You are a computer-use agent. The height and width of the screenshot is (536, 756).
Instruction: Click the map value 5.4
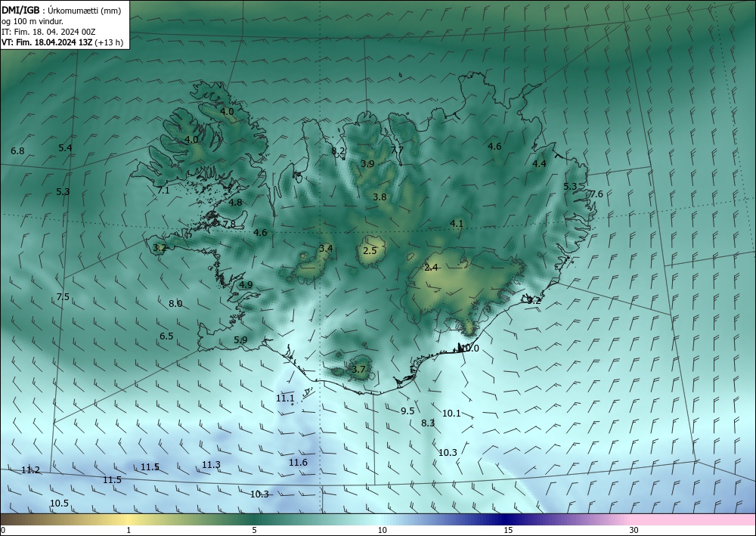click(65, 148)
